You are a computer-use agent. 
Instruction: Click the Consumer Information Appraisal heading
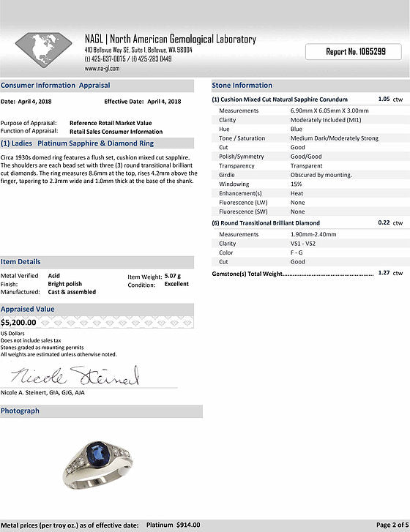(x=56, y=85)
